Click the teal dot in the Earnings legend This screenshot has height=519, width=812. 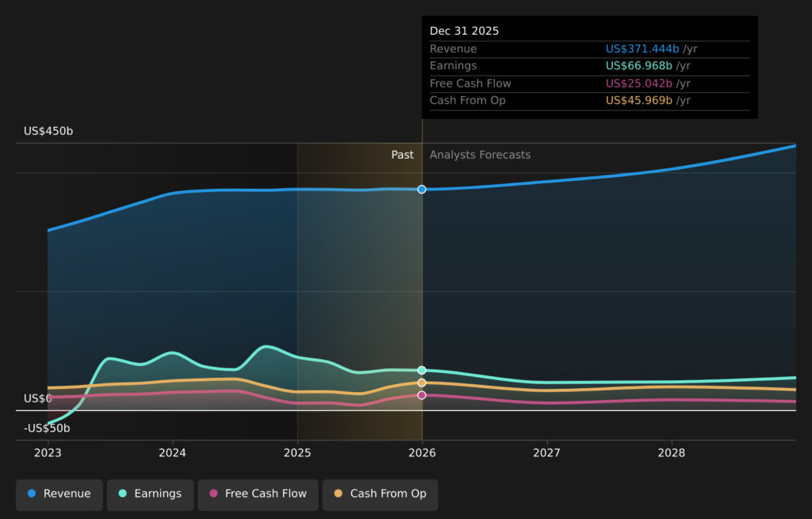(x=122, y=494)
